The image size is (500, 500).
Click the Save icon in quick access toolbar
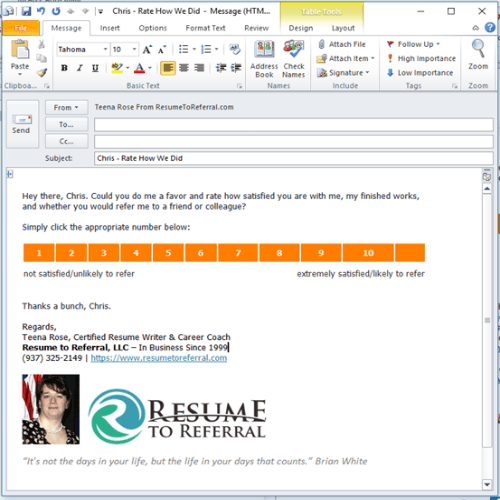26,11
